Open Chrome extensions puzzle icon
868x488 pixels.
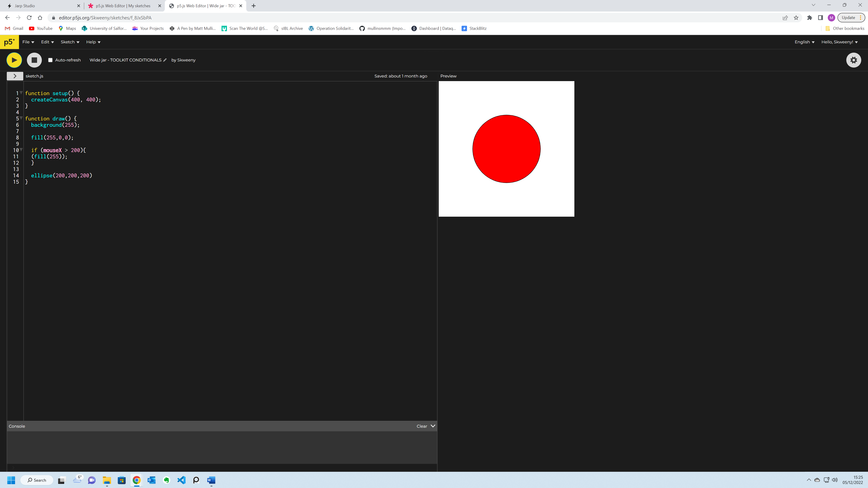pos(809,18)
